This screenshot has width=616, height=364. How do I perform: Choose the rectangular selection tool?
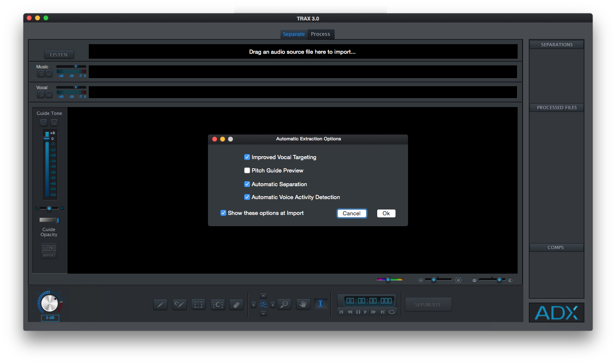tap(198, 304)
